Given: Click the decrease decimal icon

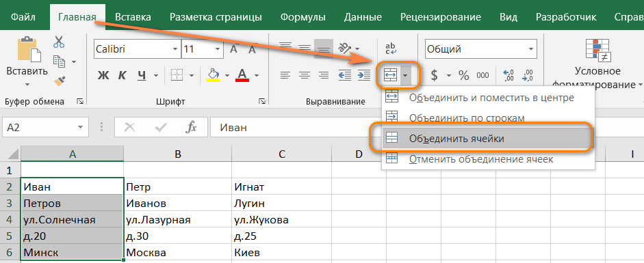Looking at the screenshot, I should (x=528, y=75).
